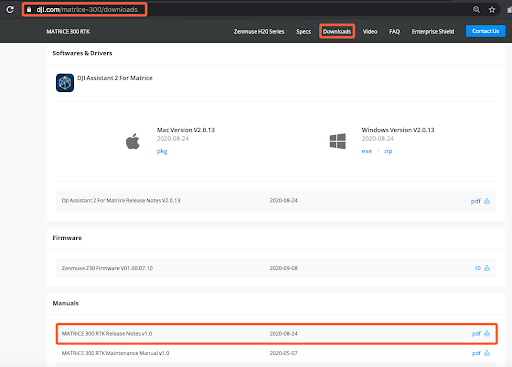
Task: Click download icon for MATRICE 300 RTK Release Notes
Action: (x=487, y=333)
